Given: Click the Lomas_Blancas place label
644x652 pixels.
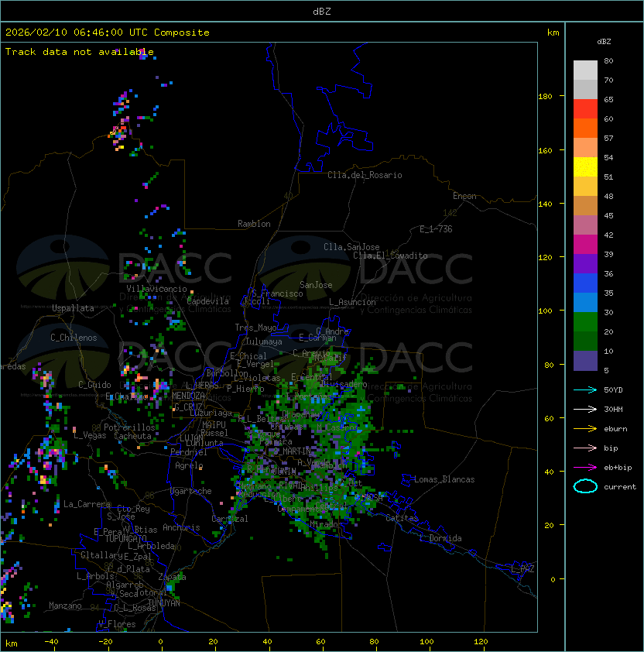Looking at the screenshot, I should pyautogui.click(x=444, y=479).
